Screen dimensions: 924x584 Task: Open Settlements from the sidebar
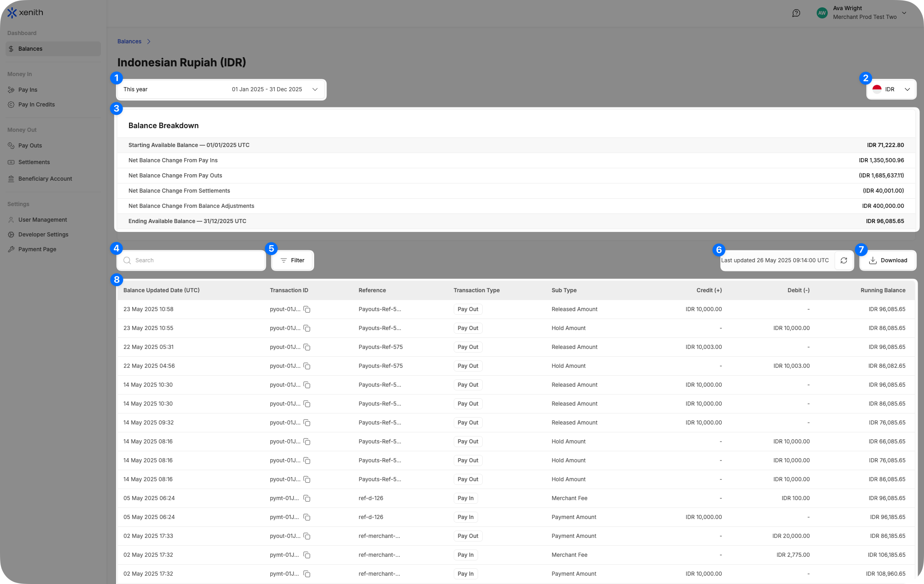click(34, 162)
